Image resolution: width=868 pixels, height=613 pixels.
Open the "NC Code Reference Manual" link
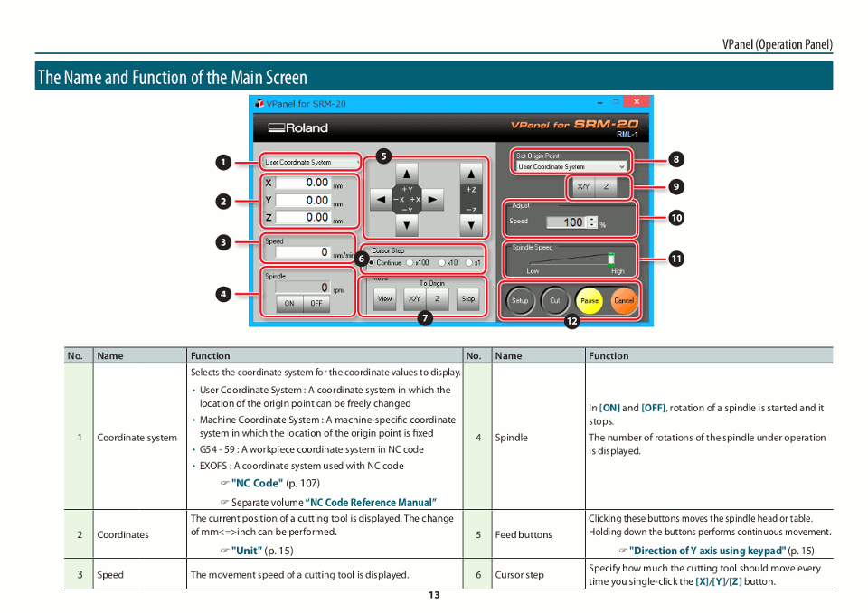coord(371,503)
